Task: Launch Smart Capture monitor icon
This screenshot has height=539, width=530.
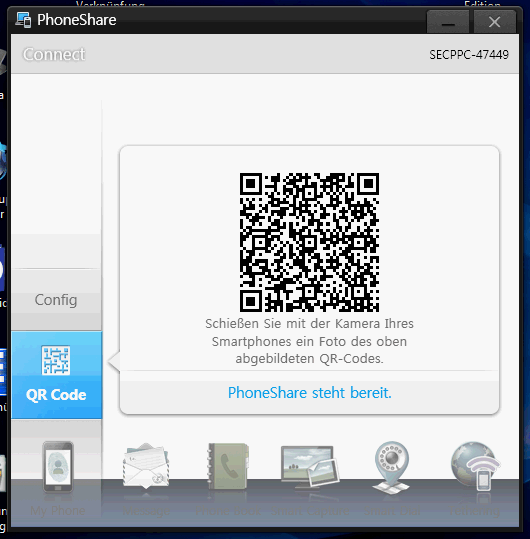Action: (x=310, y=466)
